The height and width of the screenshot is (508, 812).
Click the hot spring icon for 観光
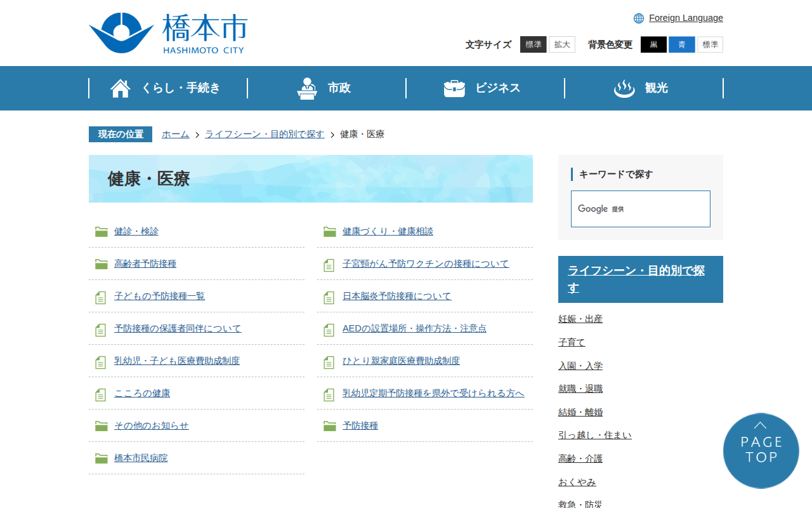tap(624, 88)
